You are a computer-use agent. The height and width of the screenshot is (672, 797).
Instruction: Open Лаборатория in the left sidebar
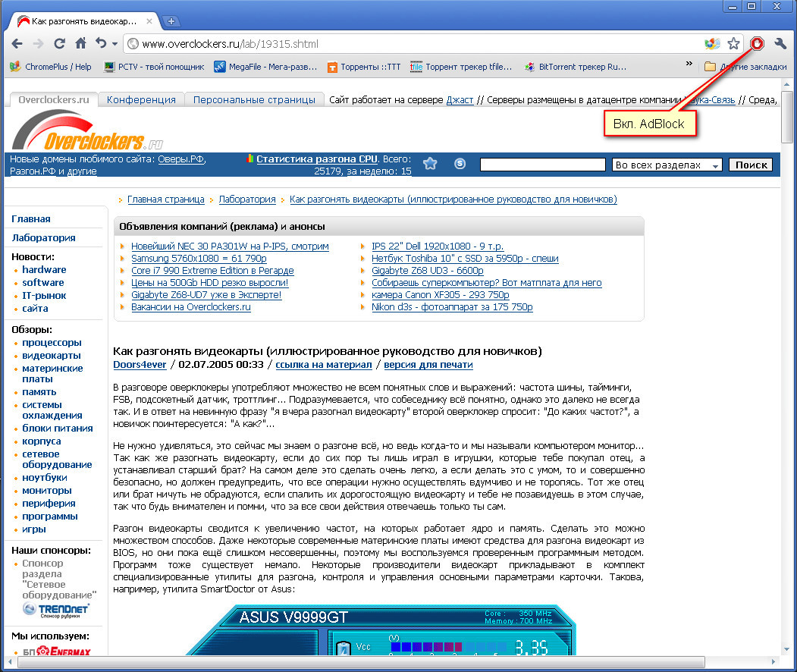point(43,238)
